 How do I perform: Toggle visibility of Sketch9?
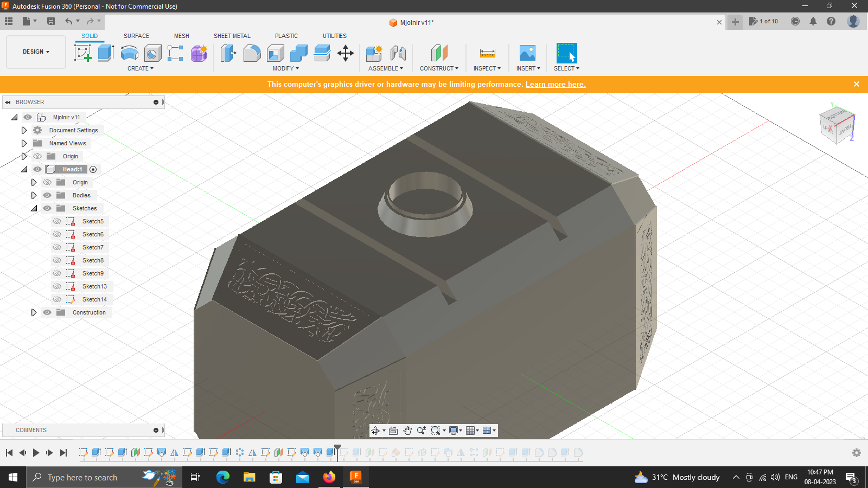57,273
